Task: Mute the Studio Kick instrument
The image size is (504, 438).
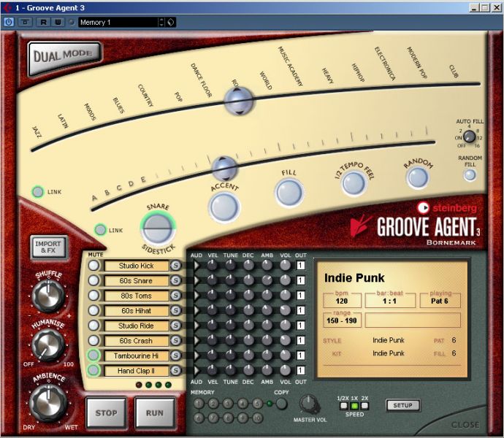Action: 93,266
